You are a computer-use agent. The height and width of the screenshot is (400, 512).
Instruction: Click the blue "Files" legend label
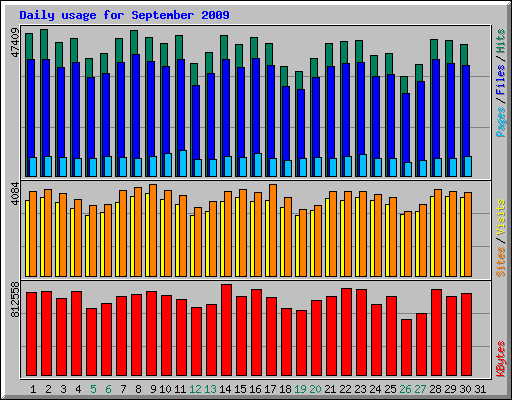pos(500,80)
